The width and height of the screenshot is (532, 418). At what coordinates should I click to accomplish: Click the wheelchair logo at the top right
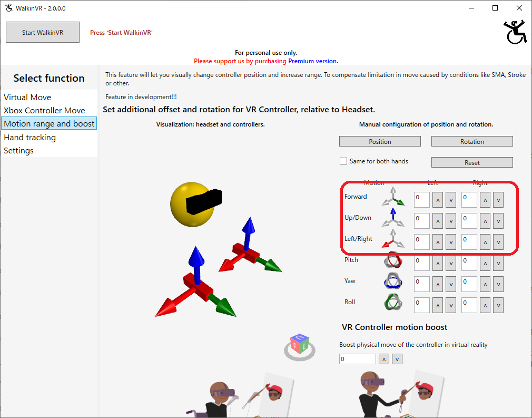(515, 32)
